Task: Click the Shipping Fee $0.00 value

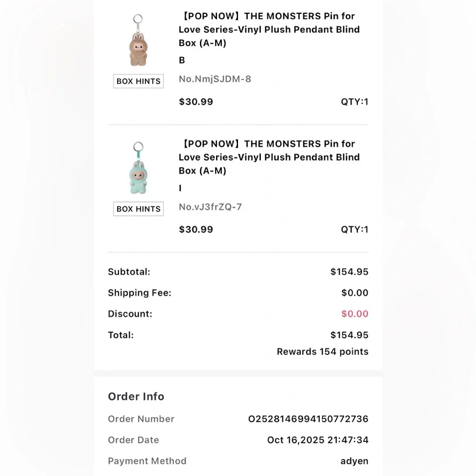Action: click(x=355, y=293)
